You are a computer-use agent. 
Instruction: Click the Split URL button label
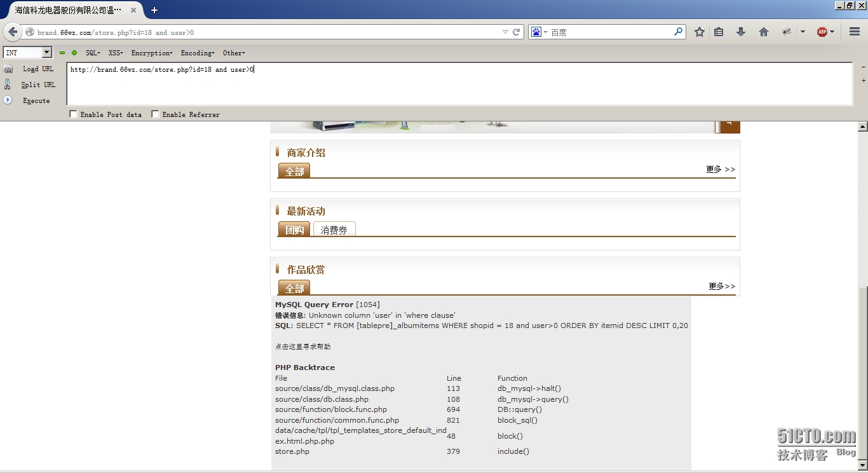pyautogui.click(x=38, y=85)
